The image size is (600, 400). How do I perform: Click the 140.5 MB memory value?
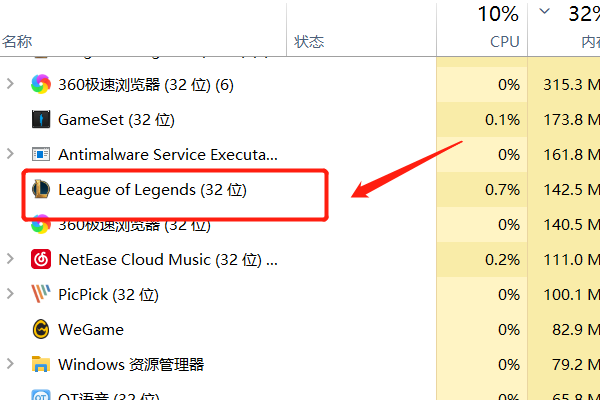[572, 225]
